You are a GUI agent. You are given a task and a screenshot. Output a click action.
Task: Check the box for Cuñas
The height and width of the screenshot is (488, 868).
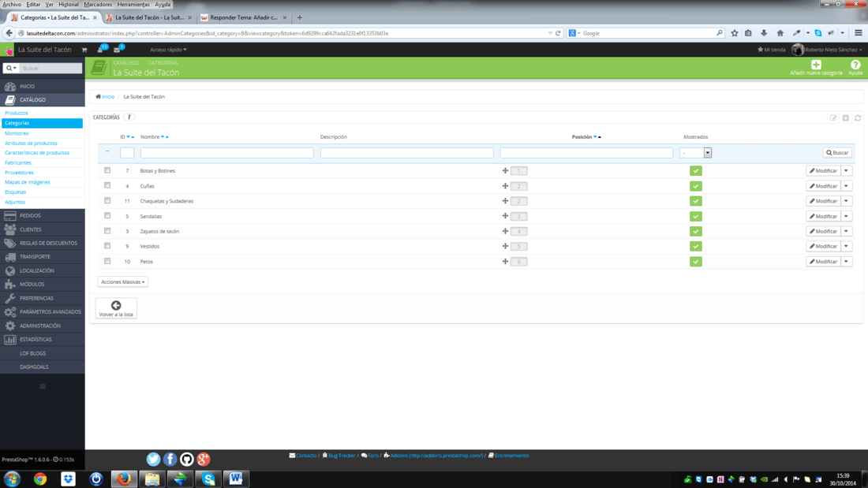(x=107, y=185)
